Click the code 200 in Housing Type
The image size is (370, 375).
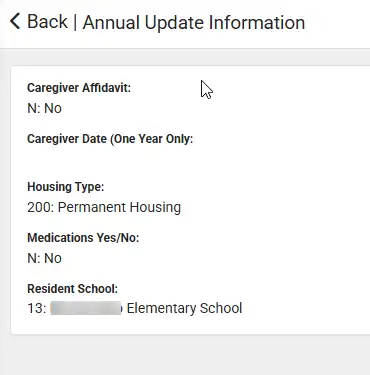[x=39, y=207]
